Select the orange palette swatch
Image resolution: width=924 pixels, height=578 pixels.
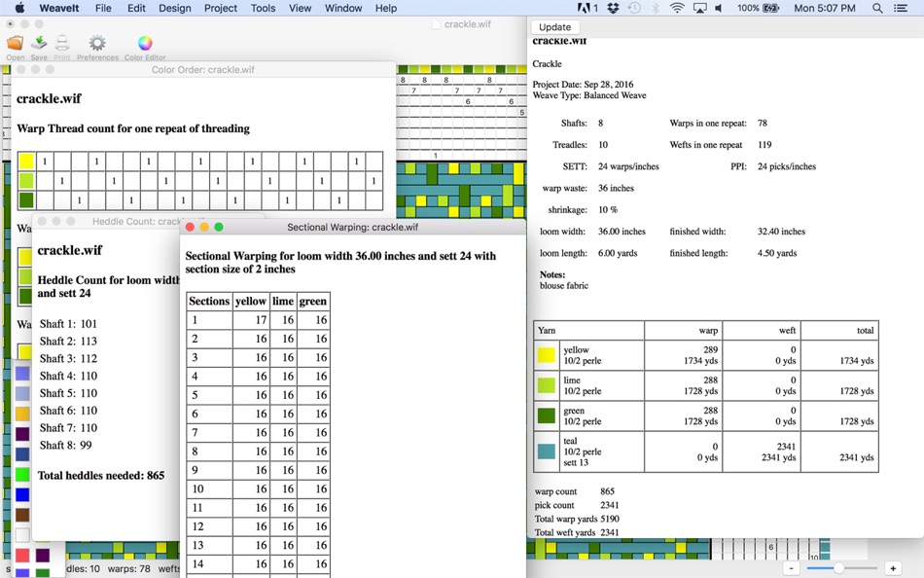point(22,414)
